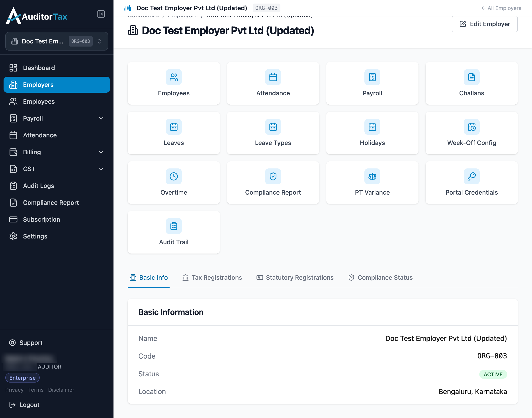Image resolution: width=532 pixels, height=418 pixels.
Task: Expand the GST sidebar submenu
Action: click(101, 169)
